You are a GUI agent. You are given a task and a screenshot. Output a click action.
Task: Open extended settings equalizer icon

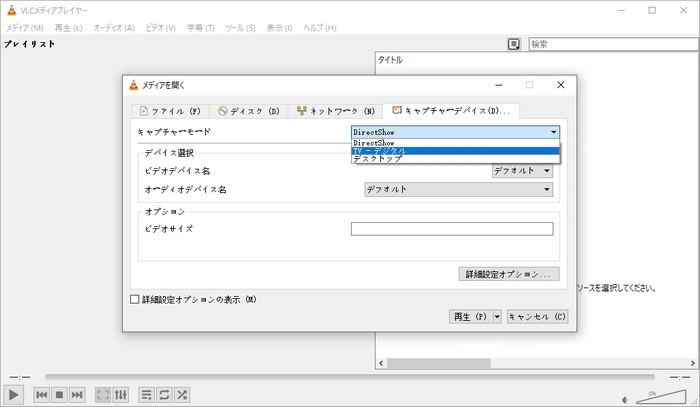[x=120, y=395]
